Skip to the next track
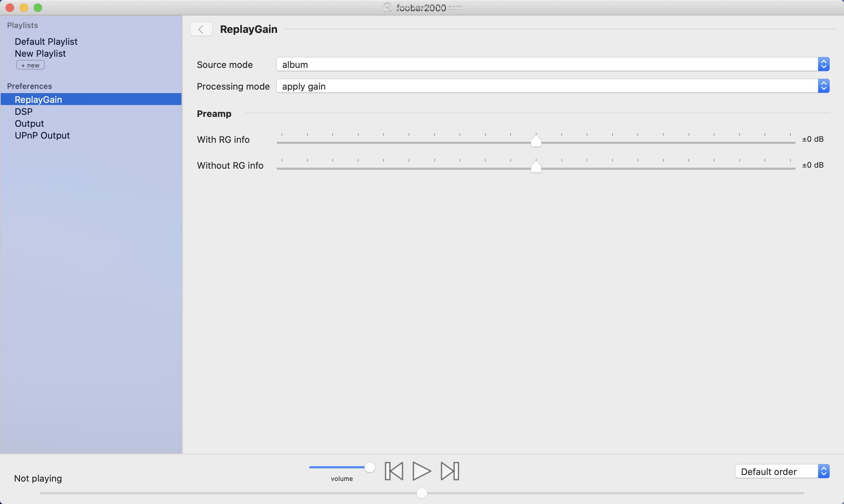This screenshot has width=844, height=504. click(x=449, y=471)
